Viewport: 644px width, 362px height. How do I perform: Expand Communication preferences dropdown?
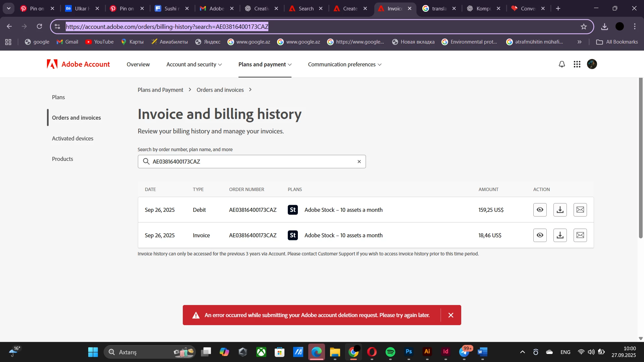pos(344,64)
